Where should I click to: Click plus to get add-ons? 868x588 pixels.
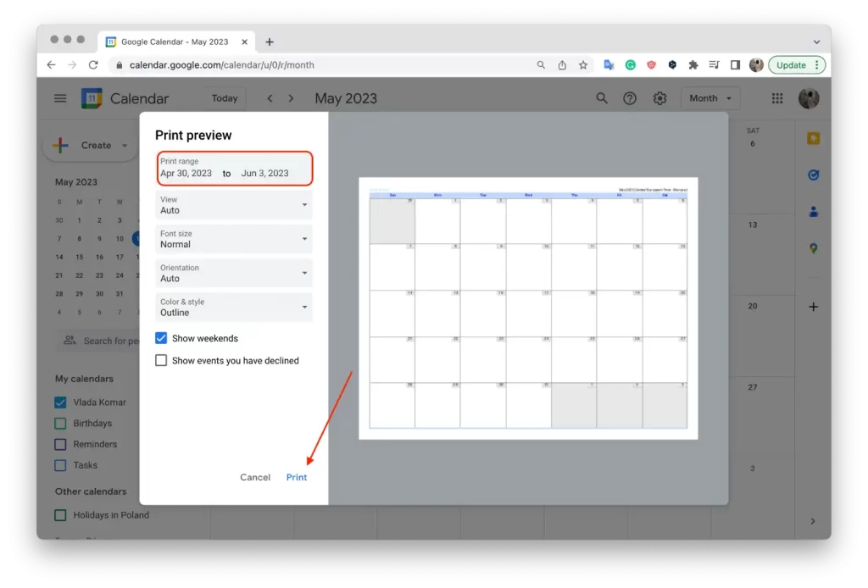point(813,307)
